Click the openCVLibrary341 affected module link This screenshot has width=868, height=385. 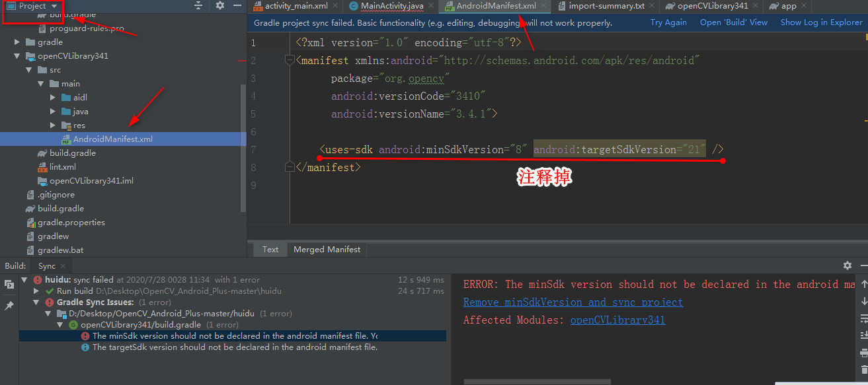617,320
